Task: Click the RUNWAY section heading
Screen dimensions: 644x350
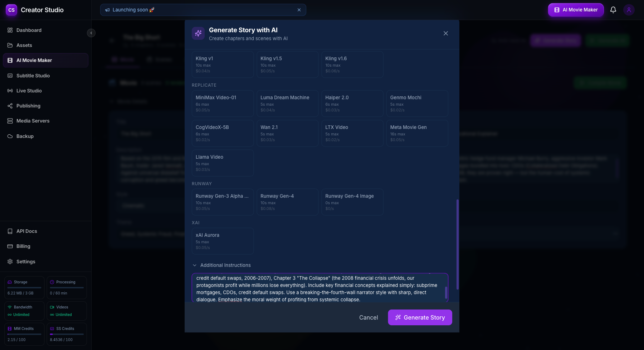Action: (202, 184)
